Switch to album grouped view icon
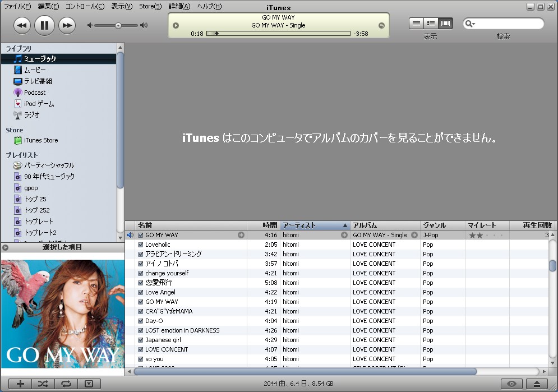This screenshot has height=392, width=558. tap(431, 24)
